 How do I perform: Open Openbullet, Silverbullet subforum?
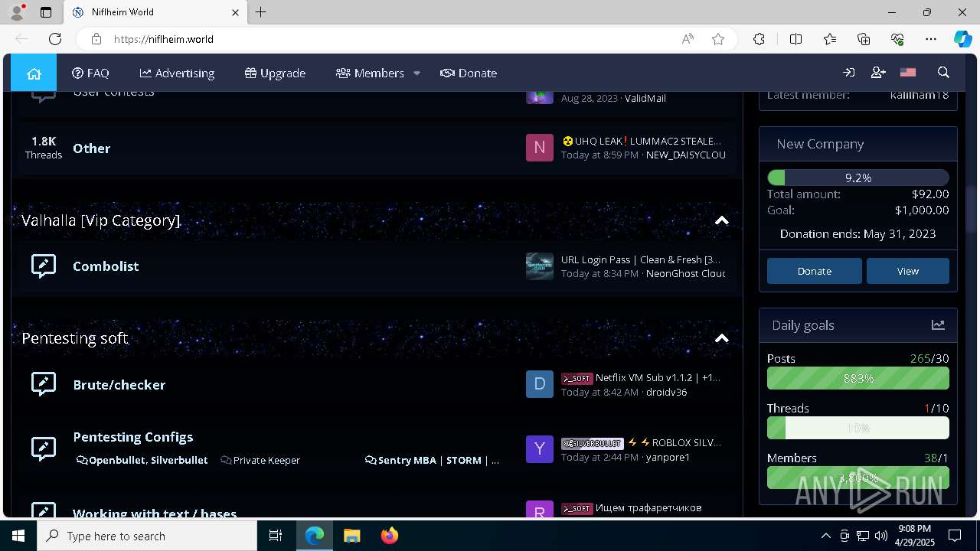[x=142, y=460]
